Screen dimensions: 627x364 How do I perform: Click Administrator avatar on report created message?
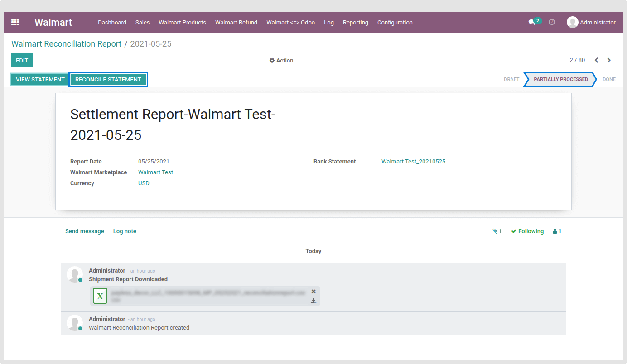(74, 323)
